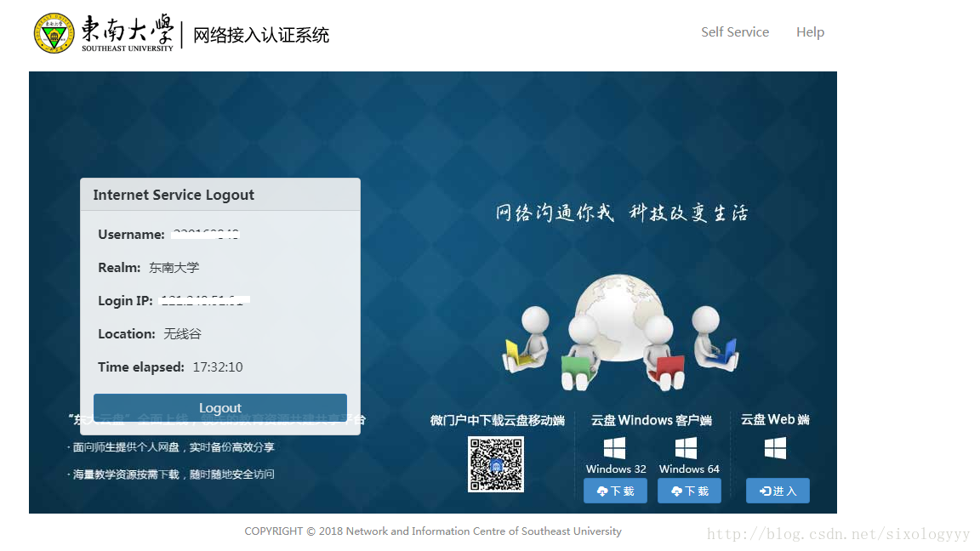Click the copyright footer text

(x=433, y=531)
